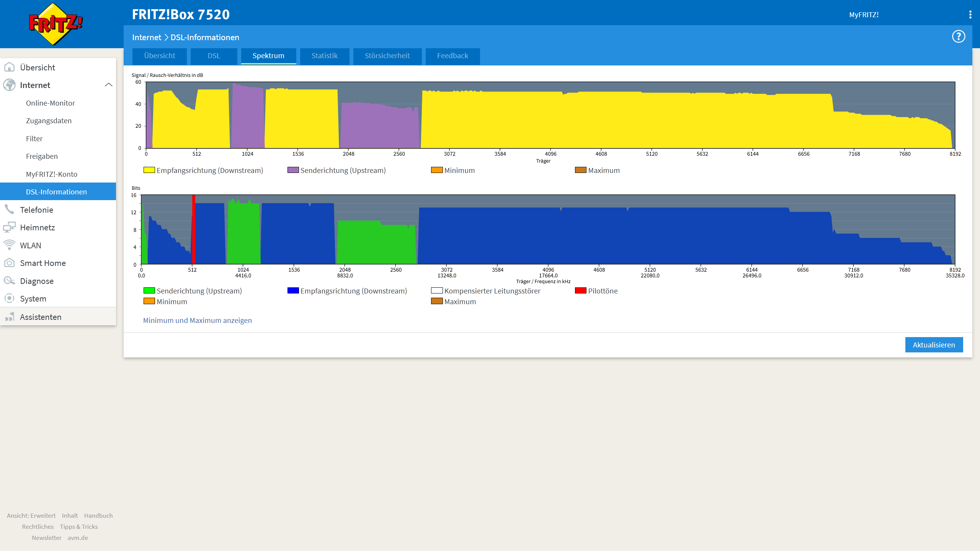Open the three-dot options menu
The height and width of the screenshot is (551, 980).
pos(970,15)
